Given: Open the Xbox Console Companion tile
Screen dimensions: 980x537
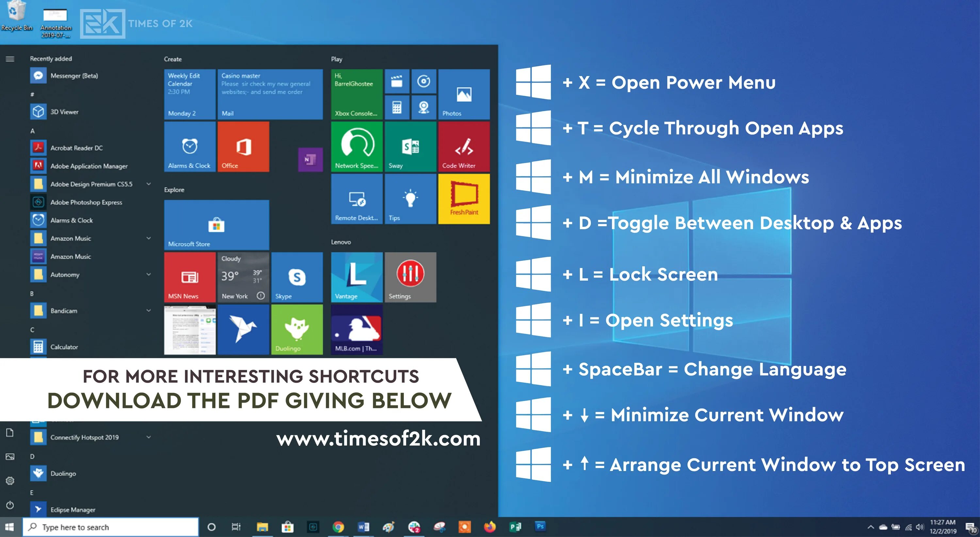Looking at the screenshot, I should click(x=357, y=94).
